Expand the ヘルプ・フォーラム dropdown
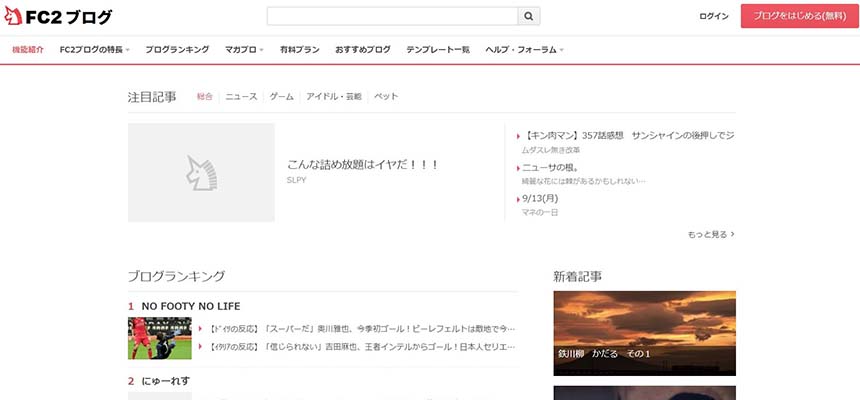 pos(524,49)
